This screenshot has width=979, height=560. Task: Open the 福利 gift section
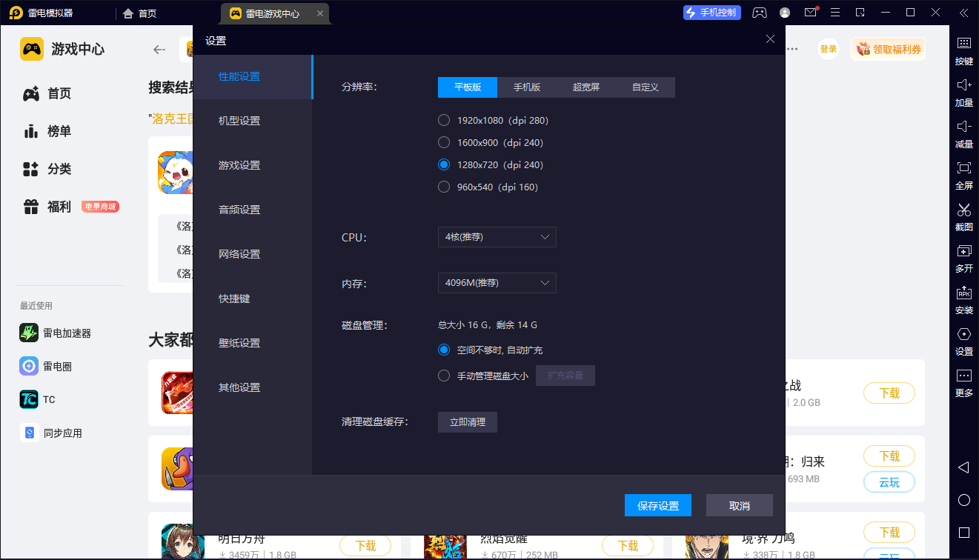[48, 207]
